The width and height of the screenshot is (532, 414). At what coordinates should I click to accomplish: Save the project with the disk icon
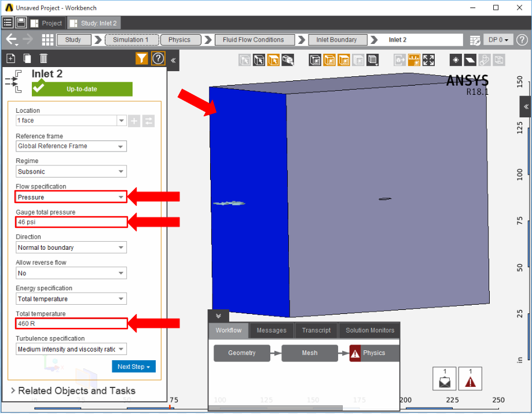coord(21,23)
